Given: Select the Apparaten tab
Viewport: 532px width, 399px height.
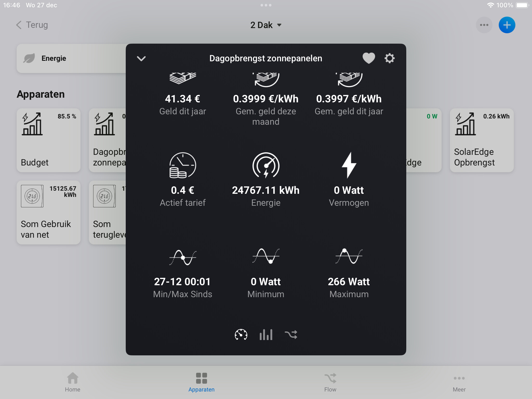Looking at the screenshot, I should (201, 382).
